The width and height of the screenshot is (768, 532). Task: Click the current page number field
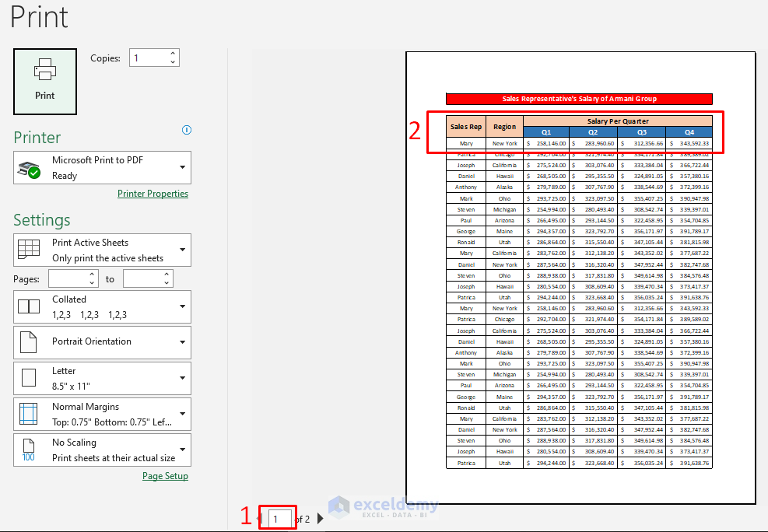[x=279, y=519]
